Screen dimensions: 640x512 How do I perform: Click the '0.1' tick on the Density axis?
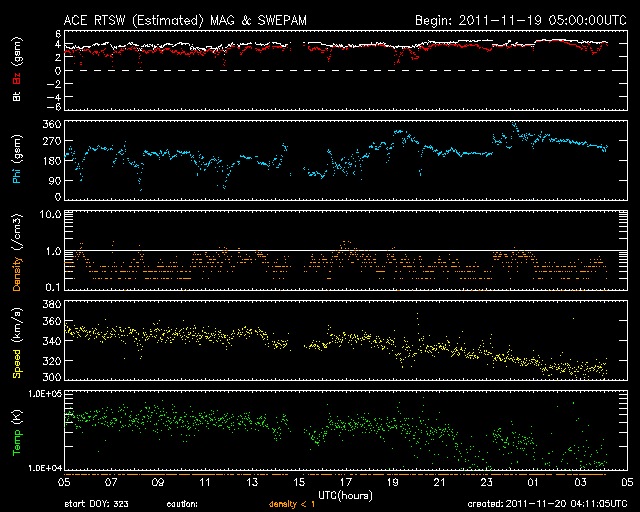click(x=53, y=287)
